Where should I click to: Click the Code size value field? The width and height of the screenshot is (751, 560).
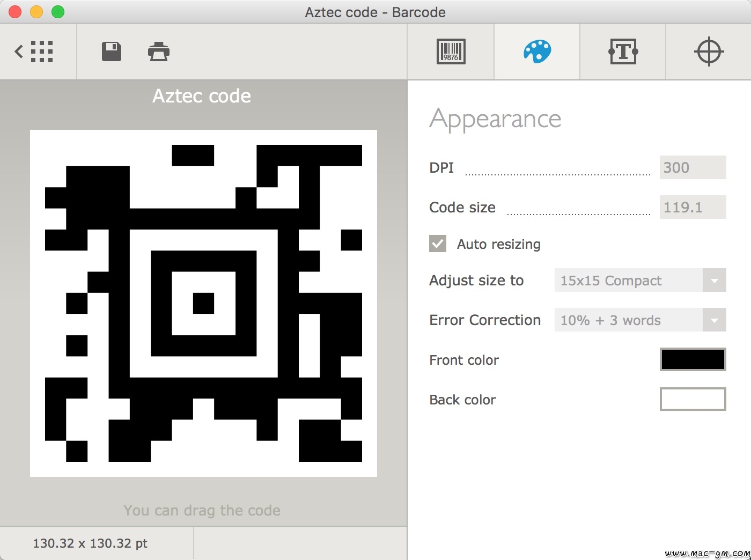tap(693, 207)
